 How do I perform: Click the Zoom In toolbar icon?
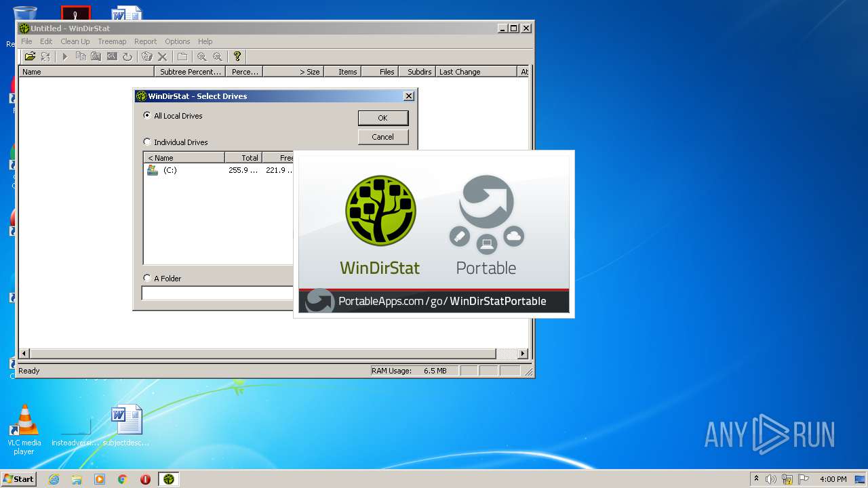tap(201, 56)
